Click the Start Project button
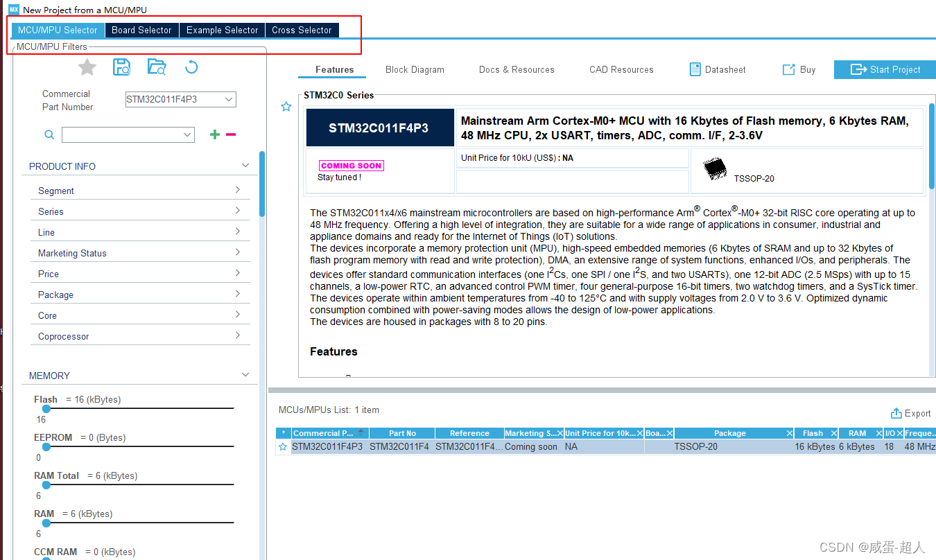936x560 pixels. 885,69
